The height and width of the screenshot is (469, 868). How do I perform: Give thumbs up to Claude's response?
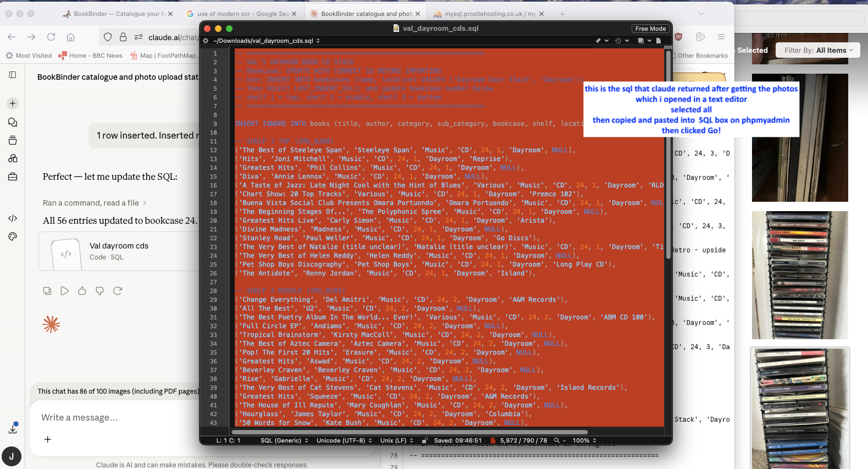click(82, 291)
